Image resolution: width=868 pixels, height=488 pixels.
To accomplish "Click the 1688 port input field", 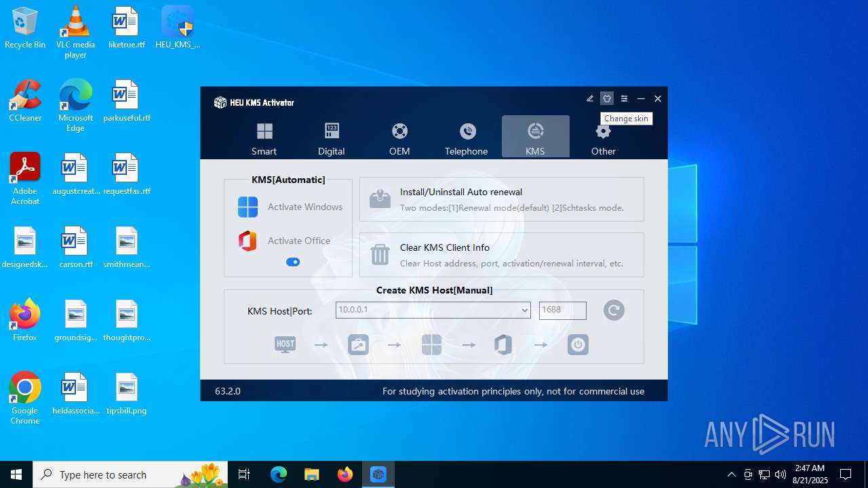I will pos(562,310).
